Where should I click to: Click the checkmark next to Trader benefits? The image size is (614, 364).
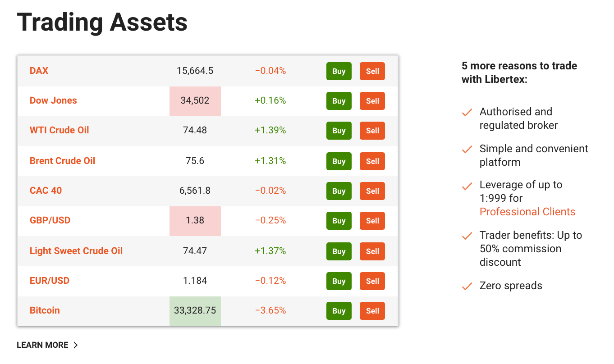point(467,236)
